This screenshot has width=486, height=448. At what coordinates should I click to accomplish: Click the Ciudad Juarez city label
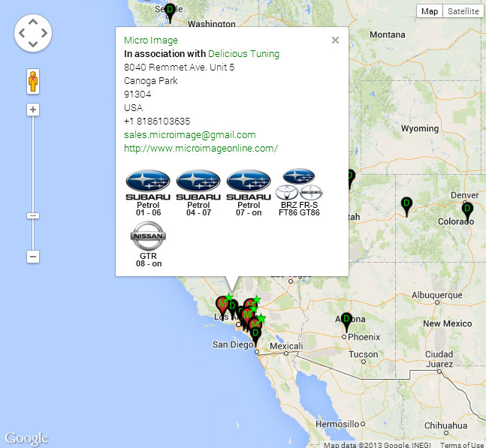point(439,359)
